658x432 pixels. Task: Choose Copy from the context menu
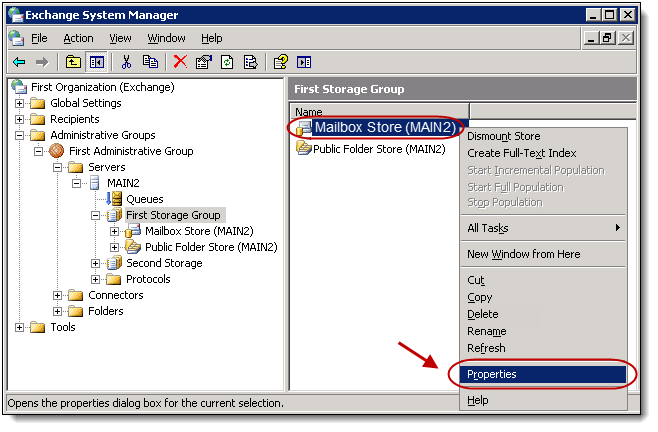click(543, 297)
